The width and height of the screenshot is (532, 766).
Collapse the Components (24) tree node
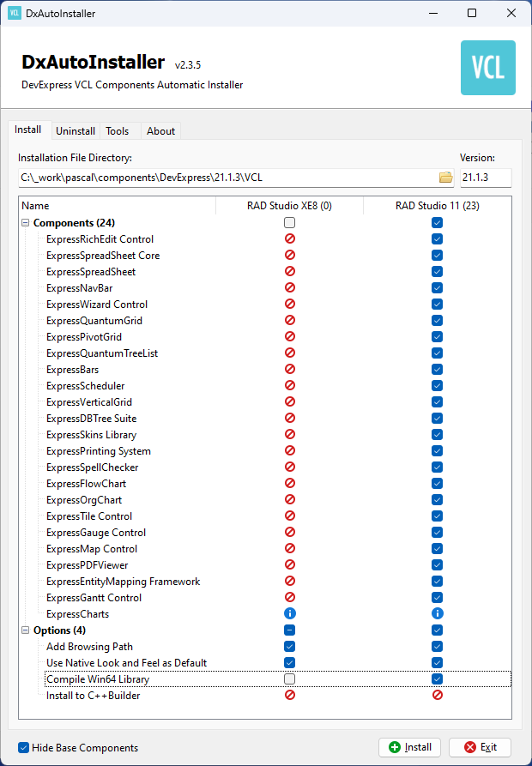coord(26,223)
